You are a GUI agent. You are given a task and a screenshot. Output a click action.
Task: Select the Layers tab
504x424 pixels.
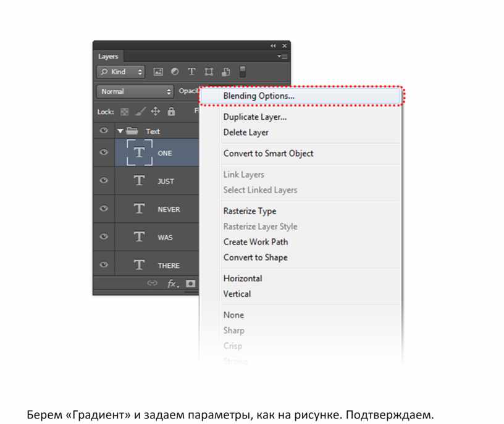(x=108, y=57)
